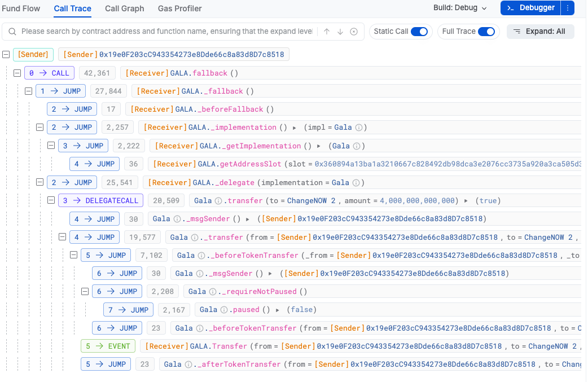Open the three-dot menu beside Debugger
The image size is (588, 382).
(567, 8)
